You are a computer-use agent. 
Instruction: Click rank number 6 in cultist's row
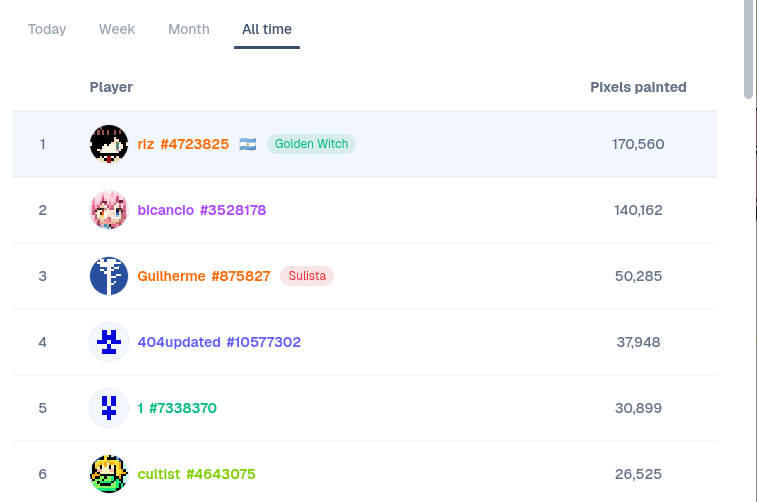click(x=42, y=474)
